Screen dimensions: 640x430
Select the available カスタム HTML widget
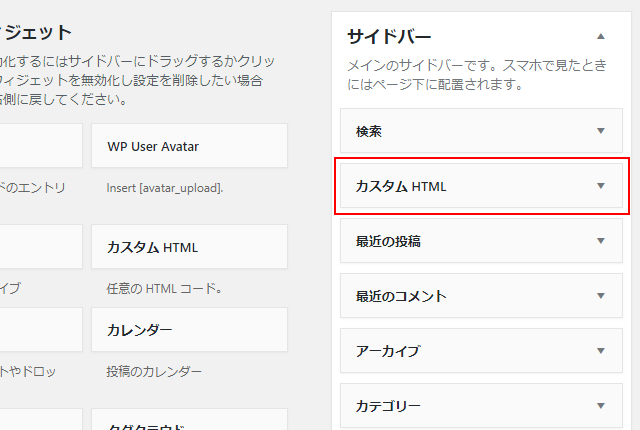(189, 247)
